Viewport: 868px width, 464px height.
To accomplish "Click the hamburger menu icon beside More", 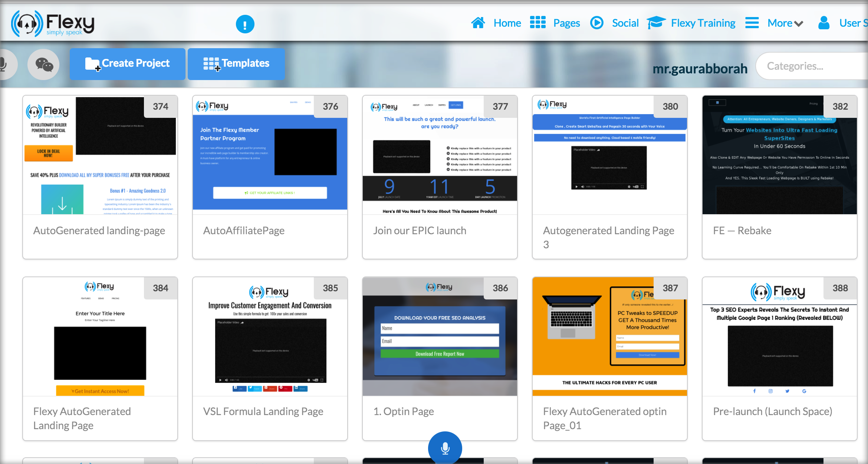I will [752, 23].
